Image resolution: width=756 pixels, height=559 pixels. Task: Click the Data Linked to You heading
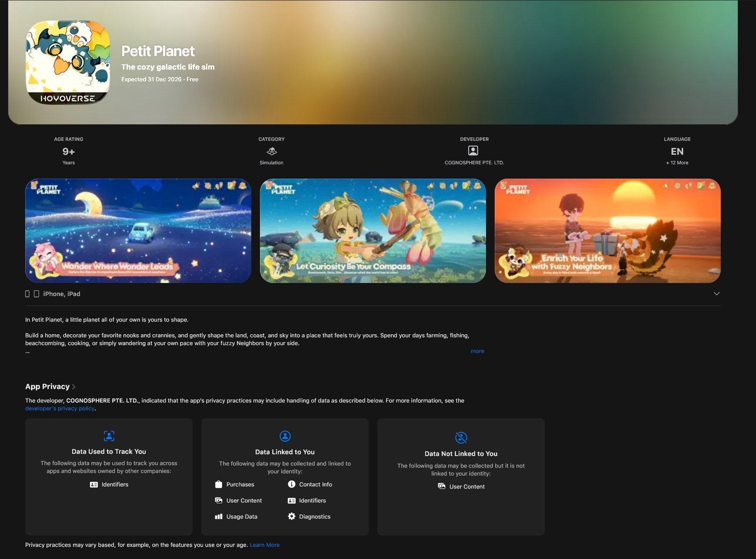tap(285, 452)
